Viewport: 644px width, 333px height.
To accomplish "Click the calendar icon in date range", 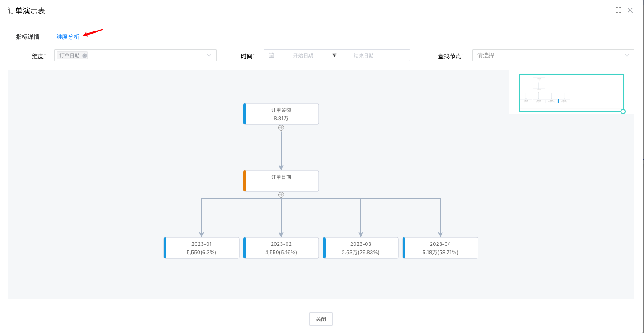I will 271,55.
